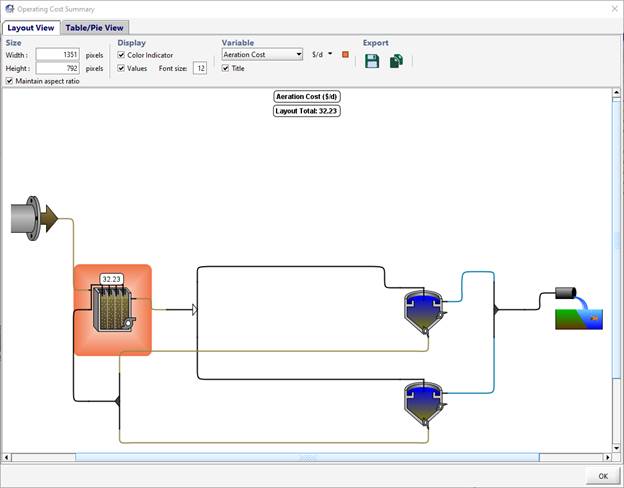Pick the orange indicator color swatch
The height and width of the screenshot is (488, 624).
pyautogui.click(x=345, y=54)
